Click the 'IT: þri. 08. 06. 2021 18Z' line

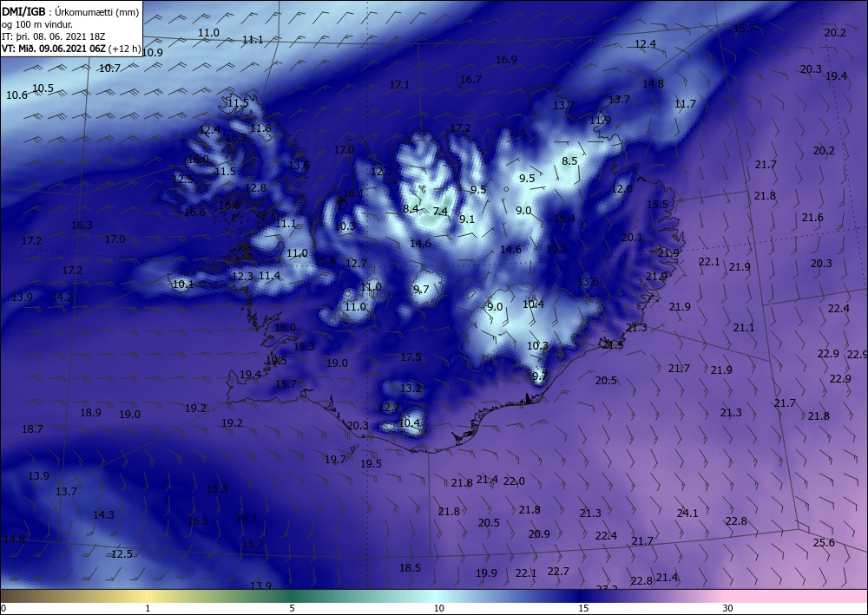click(x=53, y=36)
